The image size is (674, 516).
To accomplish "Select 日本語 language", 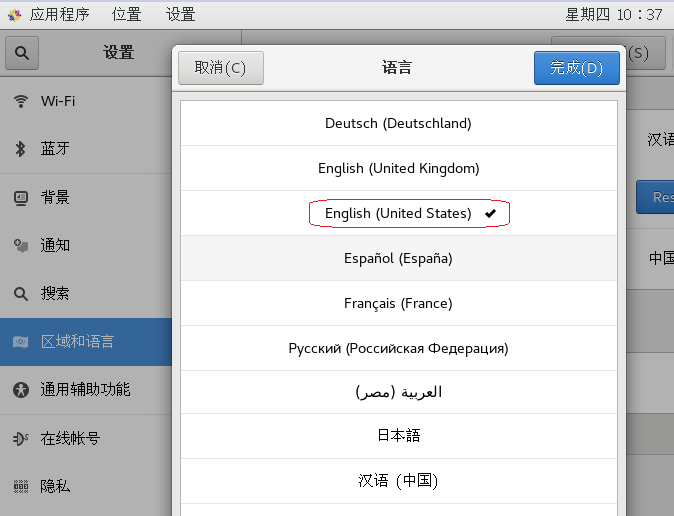I will [x=398, y=436].
